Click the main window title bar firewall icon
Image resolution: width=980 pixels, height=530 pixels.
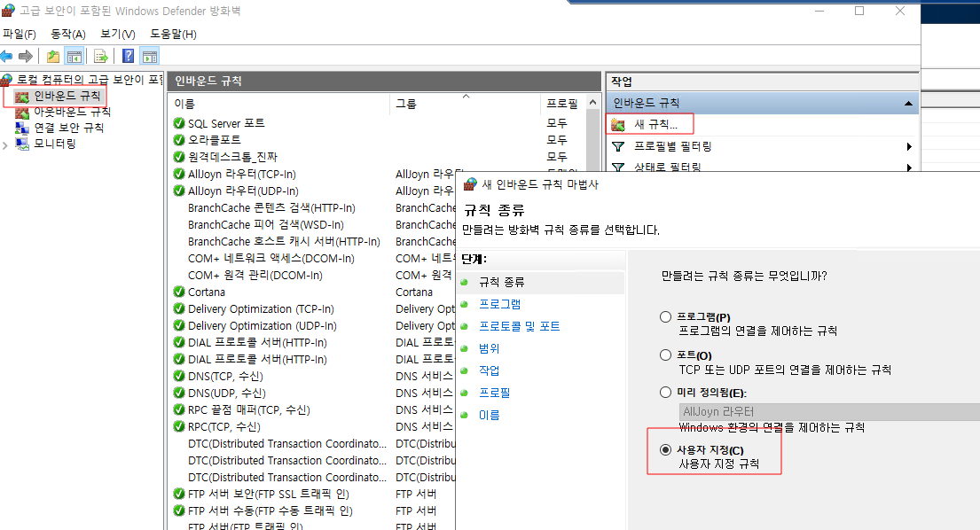click(8, 11)
